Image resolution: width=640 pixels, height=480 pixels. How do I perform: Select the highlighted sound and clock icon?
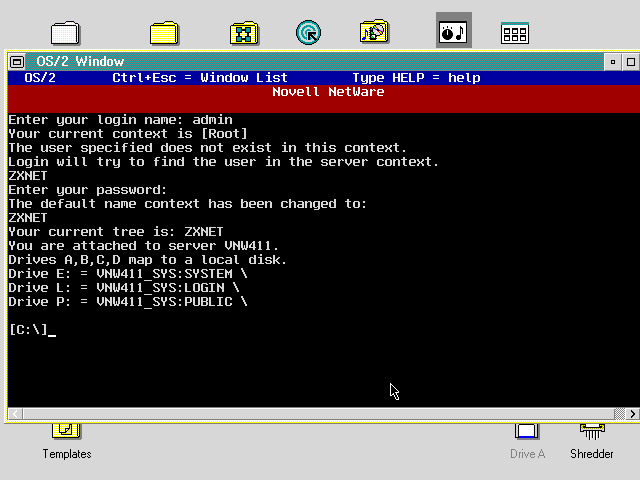tap(453, 30)
